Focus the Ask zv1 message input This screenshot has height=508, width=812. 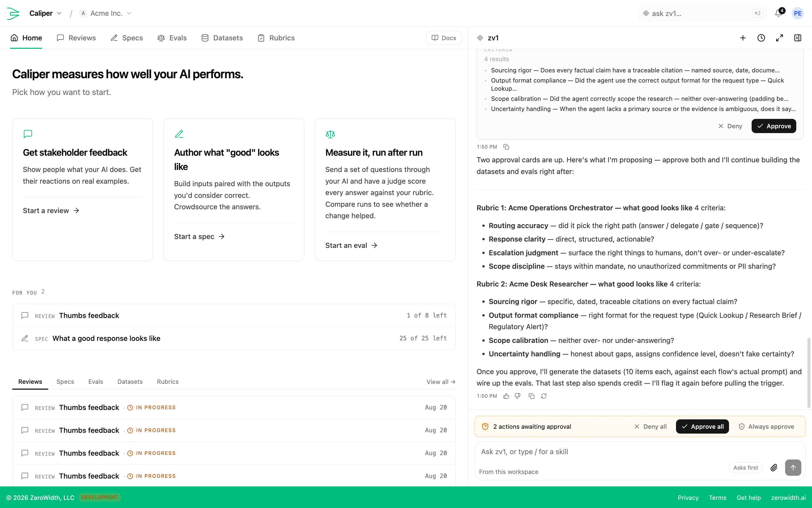click(639, 452)
